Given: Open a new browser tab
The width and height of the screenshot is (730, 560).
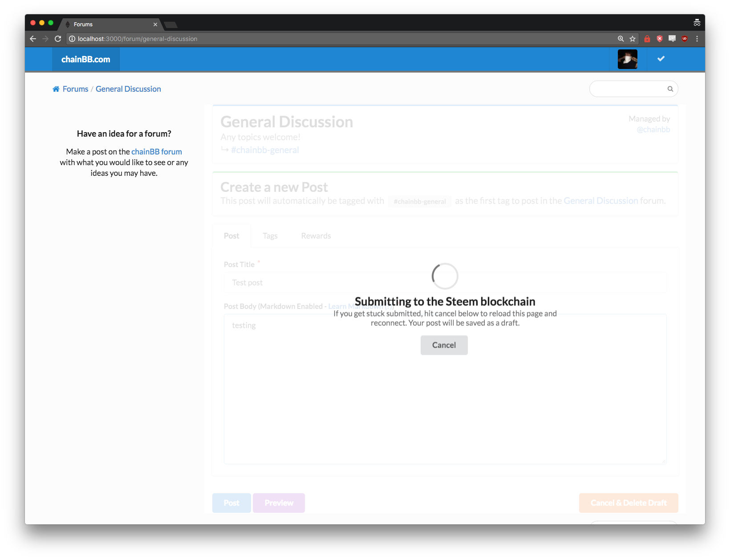Looking at the screenshot, I should 171,24.
